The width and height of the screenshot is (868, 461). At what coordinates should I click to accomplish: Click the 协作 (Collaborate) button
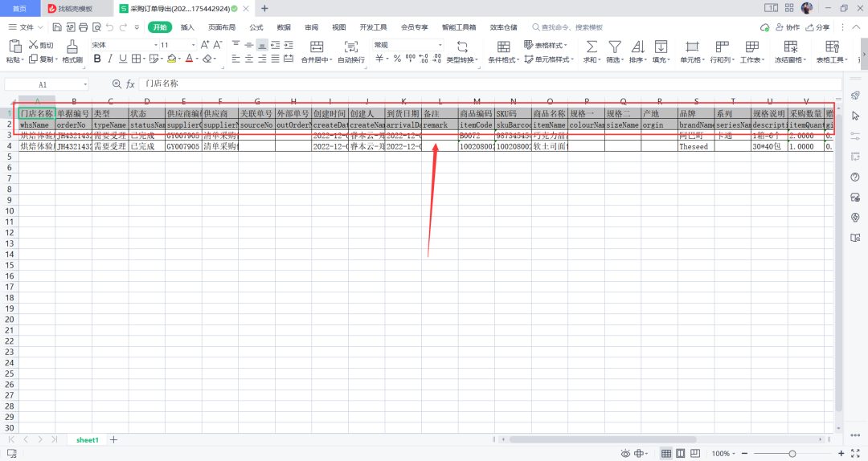(786, 27)
